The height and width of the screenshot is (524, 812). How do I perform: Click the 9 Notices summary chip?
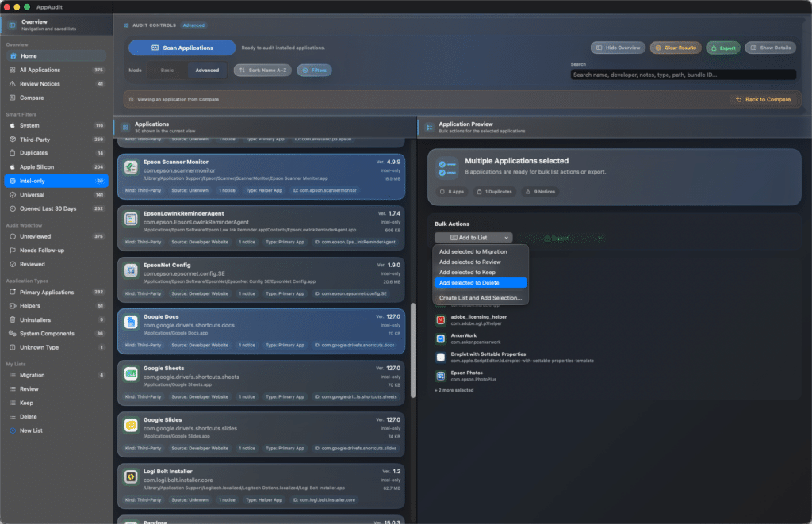pos(540,192)
